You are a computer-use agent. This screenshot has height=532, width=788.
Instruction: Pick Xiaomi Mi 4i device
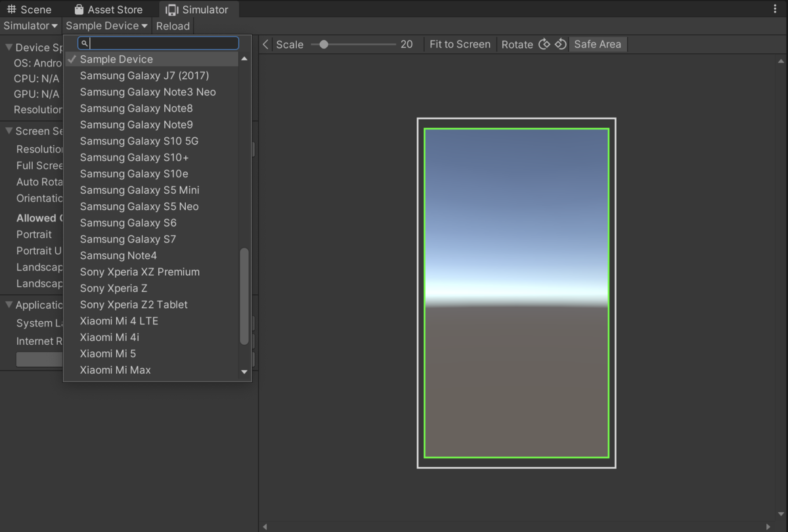coord(152,337)
